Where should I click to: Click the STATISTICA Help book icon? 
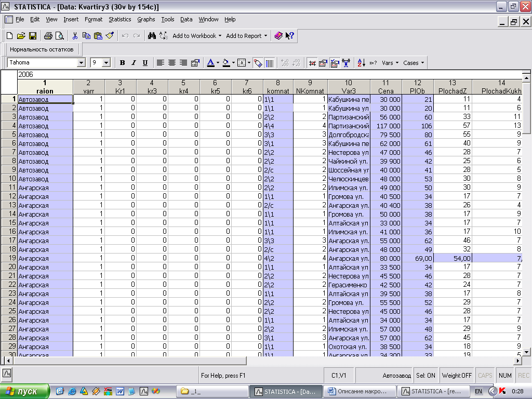coord(278,36)
